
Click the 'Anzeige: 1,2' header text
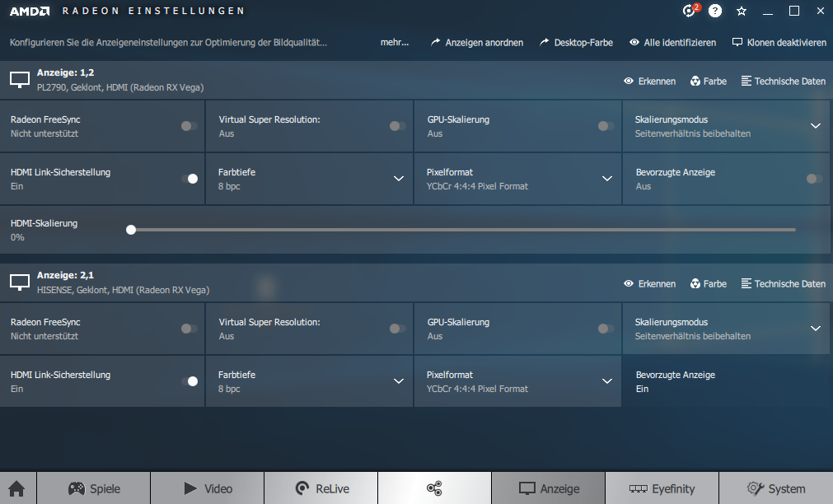[65, 72]
